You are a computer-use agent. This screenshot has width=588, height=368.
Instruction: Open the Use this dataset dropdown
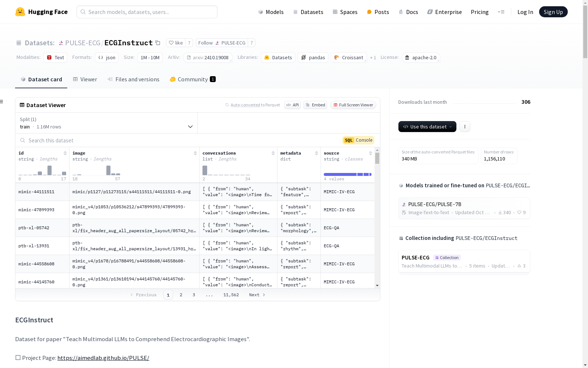(x=427, y=127)
